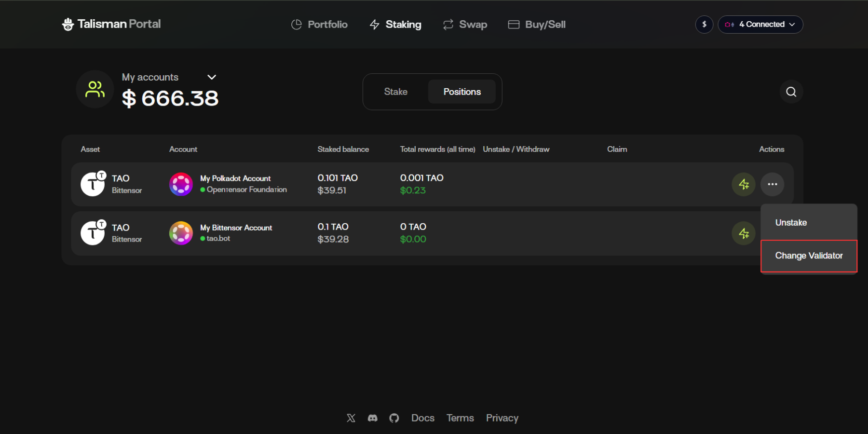Open the search magnifier icon
The height and width of the screenshot is (434, 868).
pos(791,92)
